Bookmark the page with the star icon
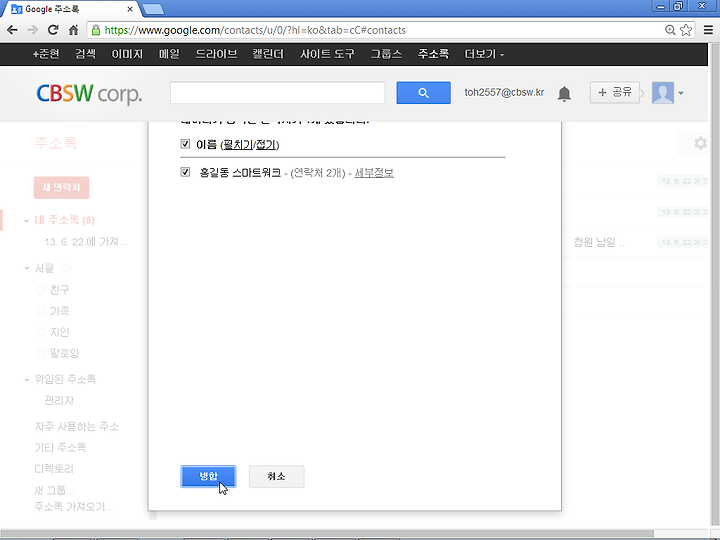Viewport: 720px width, 540px height. [686, 30]
